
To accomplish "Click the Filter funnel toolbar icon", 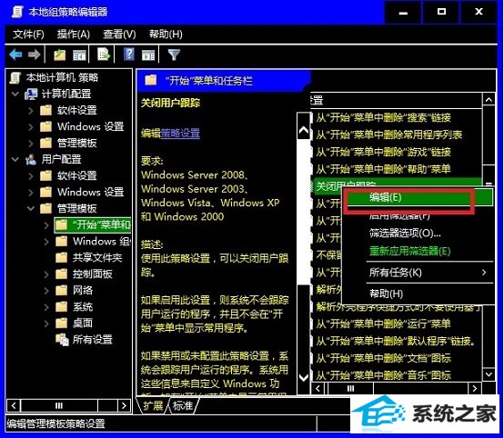I will pyautogui.click(x=174, y=55).
